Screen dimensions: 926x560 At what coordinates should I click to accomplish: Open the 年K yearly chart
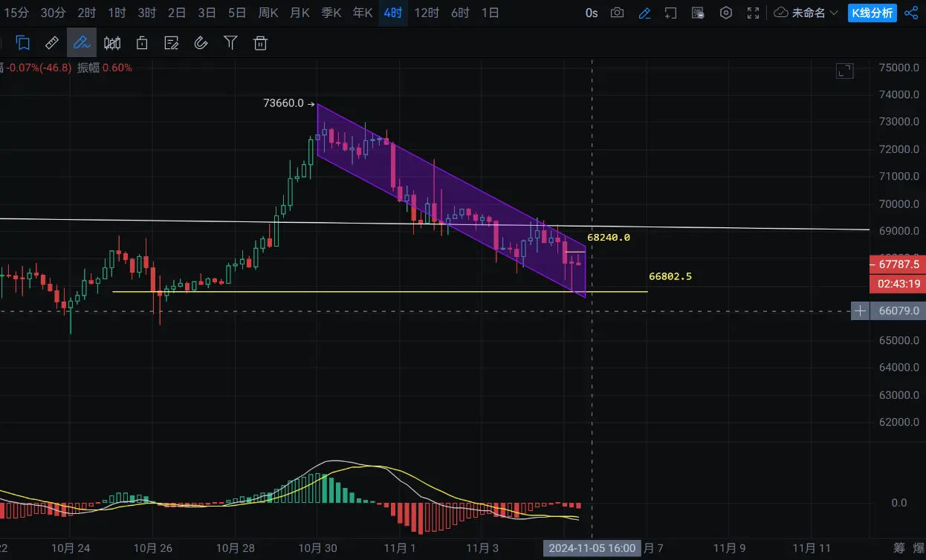pos(363,13)
